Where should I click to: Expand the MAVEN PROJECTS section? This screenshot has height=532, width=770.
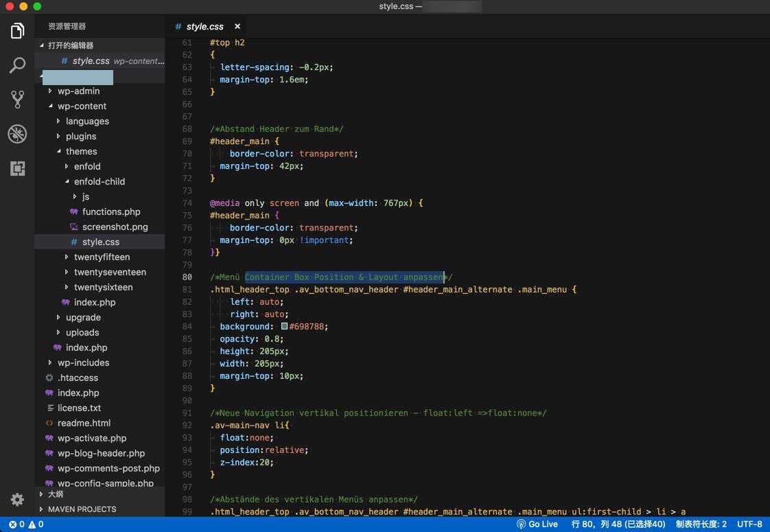(x=82, y=509)
